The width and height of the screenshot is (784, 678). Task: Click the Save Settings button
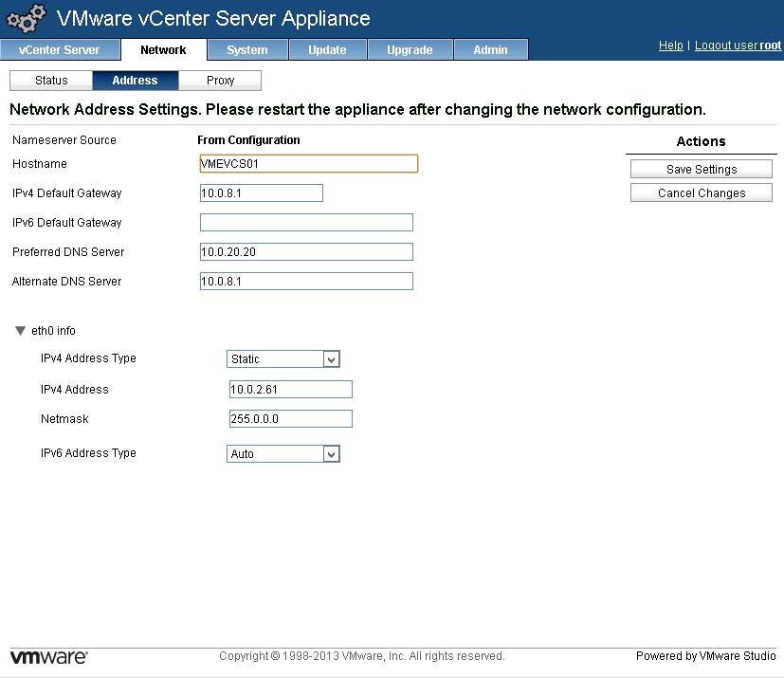pos(701,169)
